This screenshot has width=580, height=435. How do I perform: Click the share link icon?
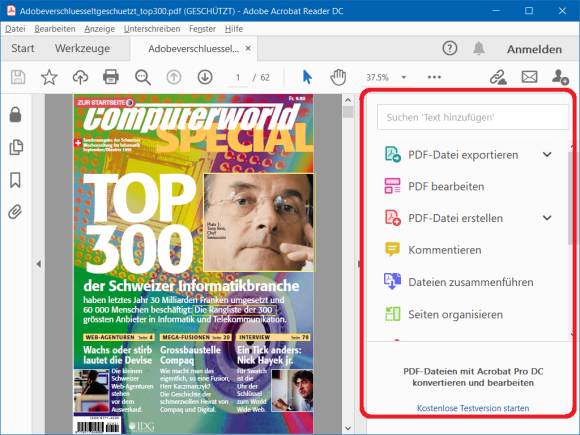(x=498, y=77)
